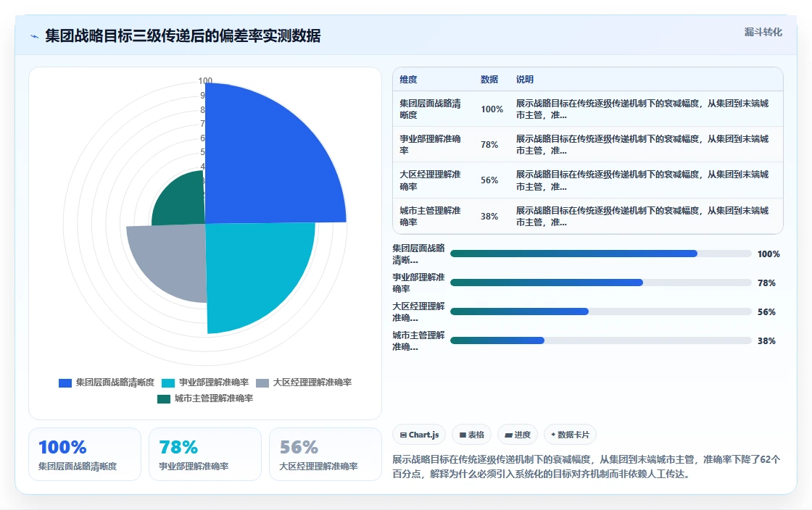Click the 78% progress bar
This screenshot has width=812, height=510.
click(601, 283)
